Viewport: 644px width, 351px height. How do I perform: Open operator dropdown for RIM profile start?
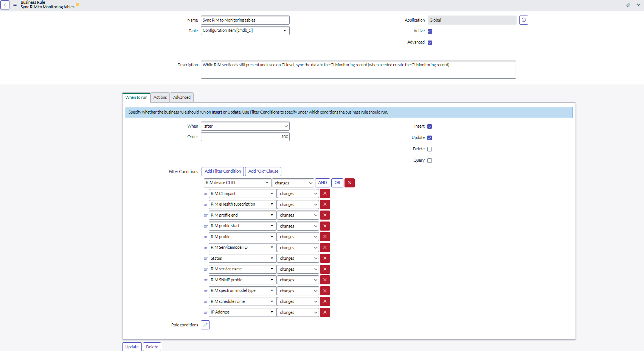pyautogui.click(x=298, y=226)
